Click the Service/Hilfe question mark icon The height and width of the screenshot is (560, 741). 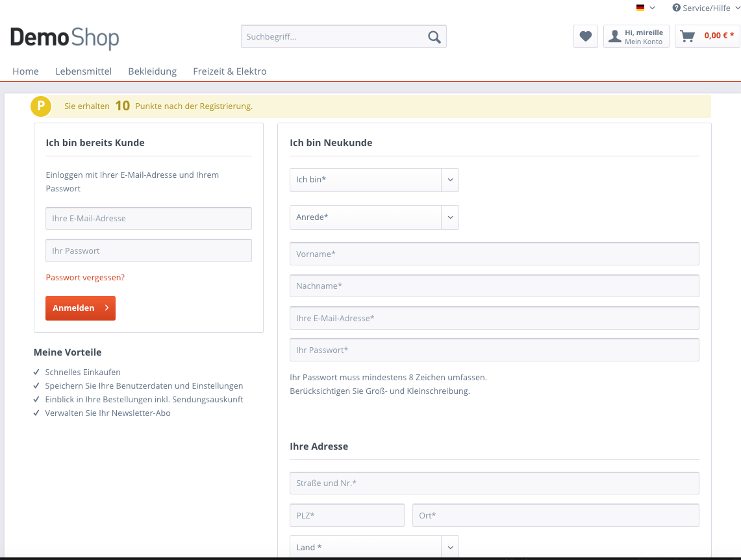(676, 8)
